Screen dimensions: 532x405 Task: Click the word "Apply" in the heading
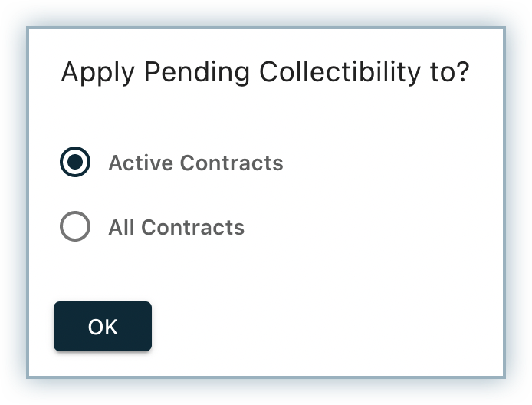[98, 73]
